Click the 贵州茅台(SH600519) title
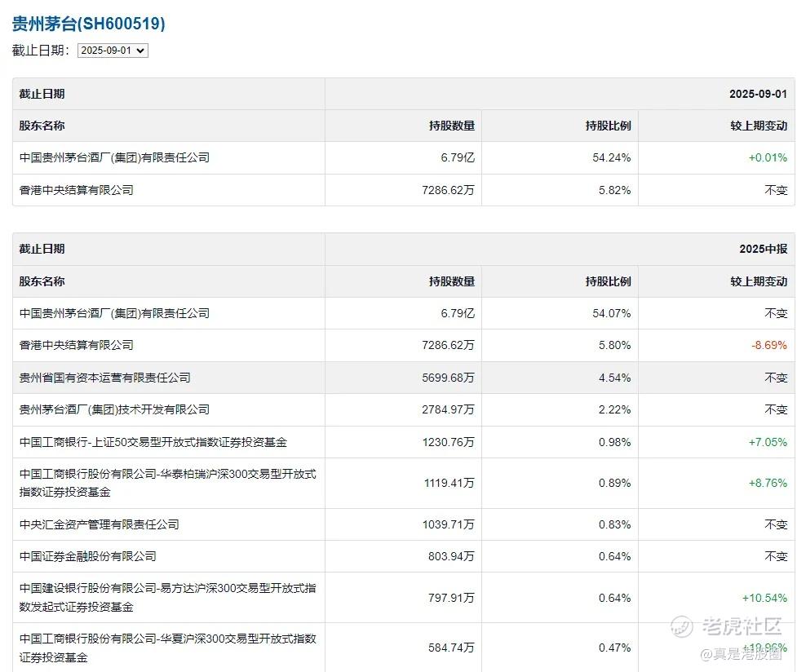 click(88, 24)
